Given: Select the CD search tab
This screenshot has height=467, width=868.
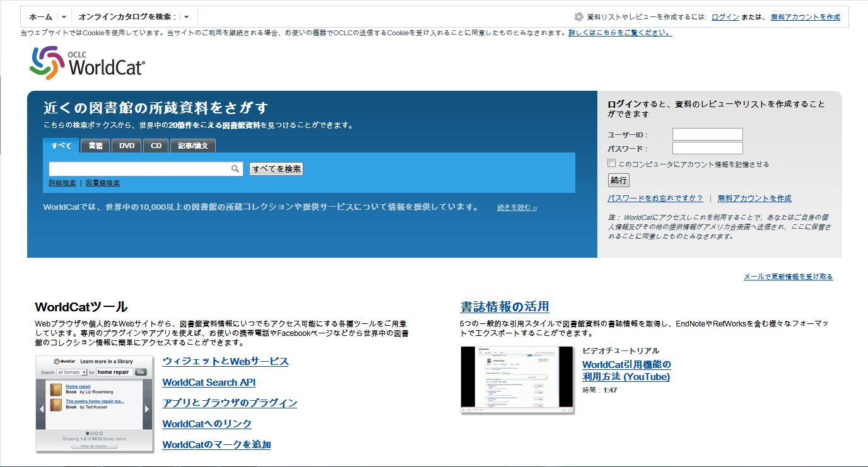Looking at the screenshot, I should coord(156,146).
